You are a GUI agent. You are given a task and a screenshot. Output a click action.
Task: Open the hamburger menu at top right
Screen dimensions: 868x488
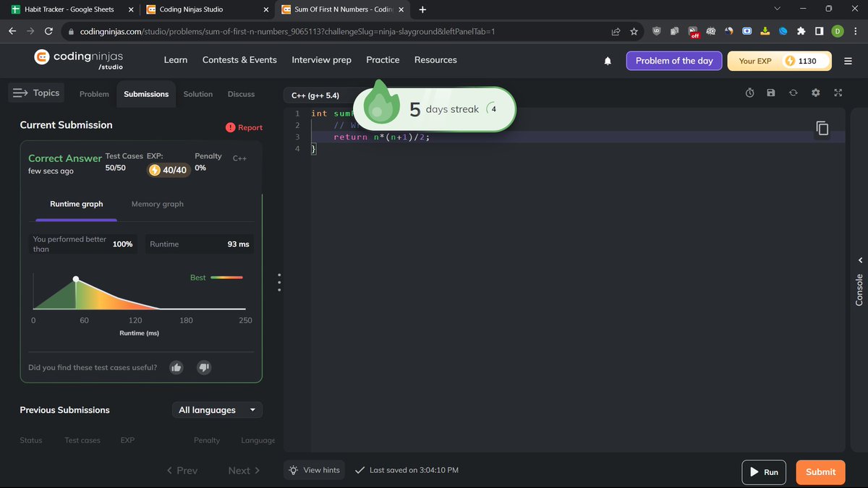click(x=848, y=61)
